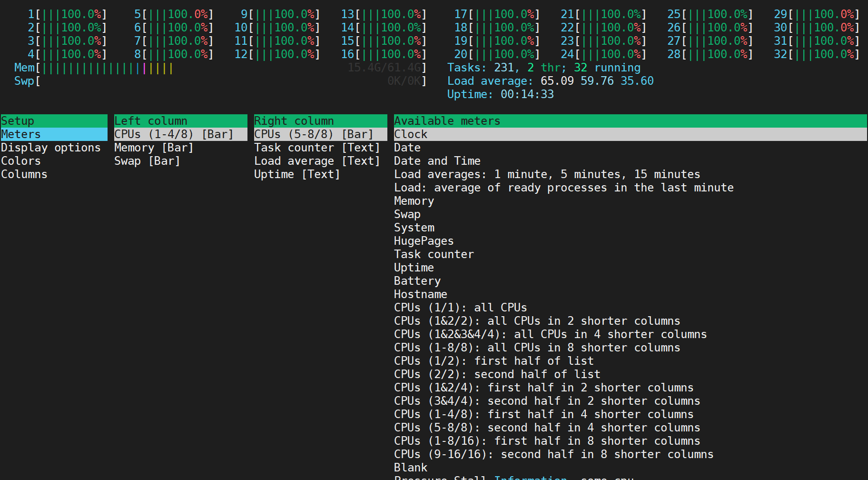The image size is (868, 480).
Task: Click the Tasks: 231 counter line
Action: click(x=544, y=68)
